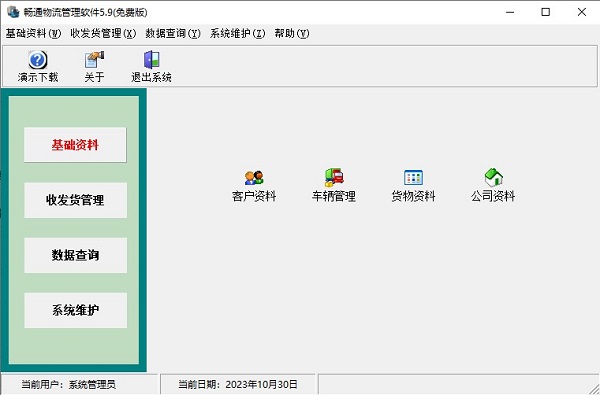Minimize the application window

pos(510,12)
